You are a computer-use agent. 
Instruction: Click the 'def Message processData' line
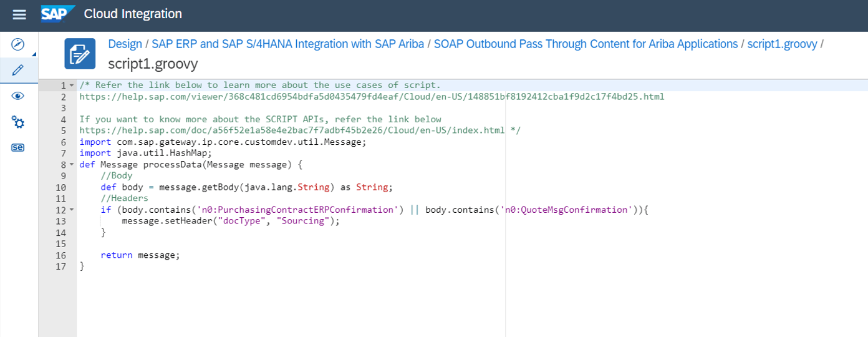(x=191, y=165)
